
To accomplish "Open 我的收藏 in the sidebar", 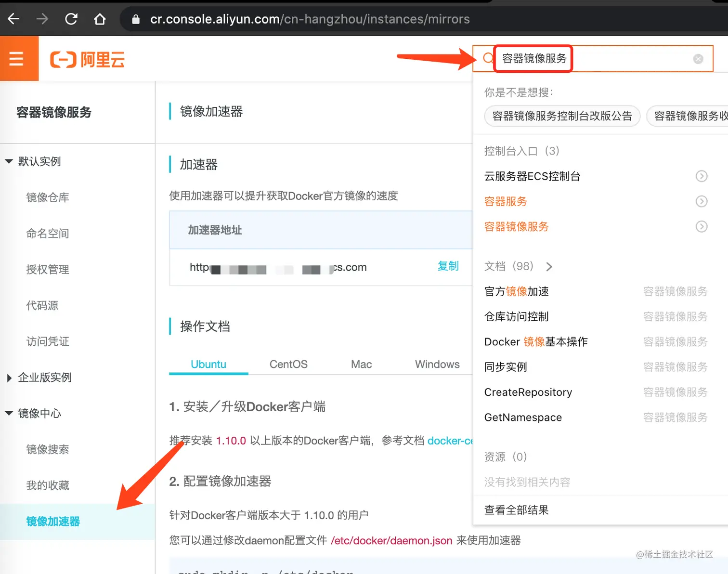I will pos(48,485).
